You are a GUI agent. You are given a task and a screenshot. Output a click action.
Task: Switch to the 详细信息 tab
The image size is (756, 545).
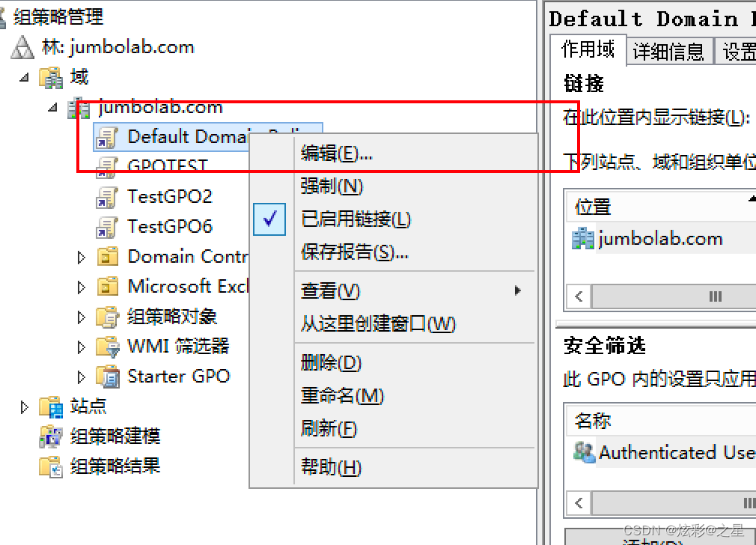[668, 51]
